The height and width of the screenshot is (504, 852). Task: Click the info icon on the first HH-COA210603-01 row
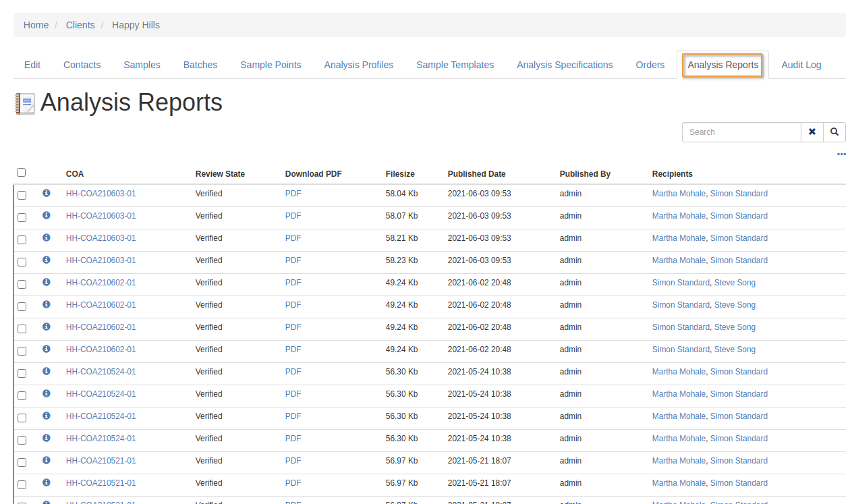tap(46, 194)
